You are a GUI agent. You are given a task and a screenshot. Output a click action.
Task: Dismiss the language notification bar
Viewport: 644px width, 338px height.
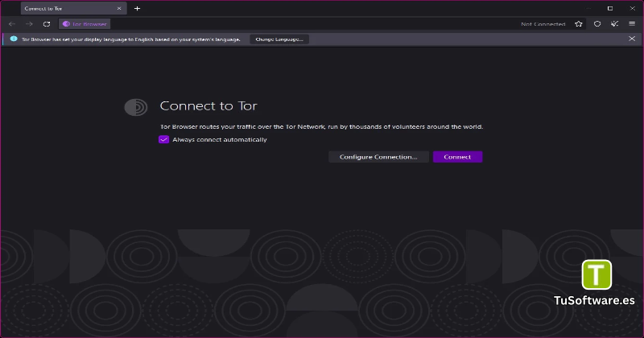[632, 39]
